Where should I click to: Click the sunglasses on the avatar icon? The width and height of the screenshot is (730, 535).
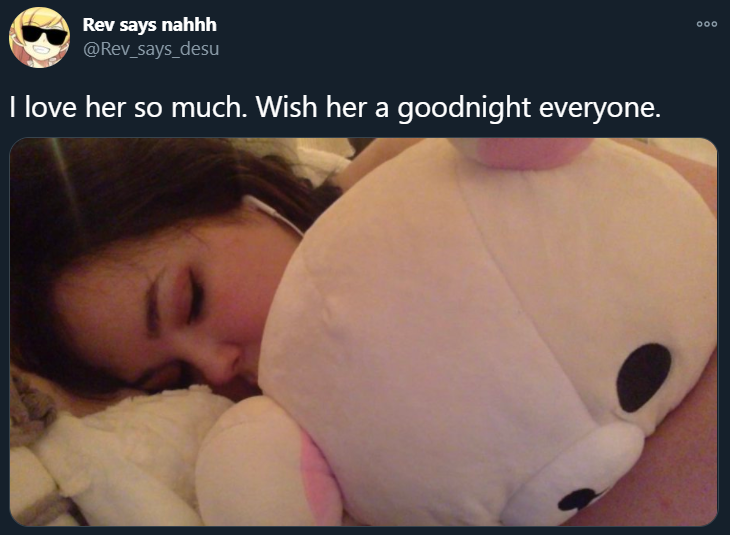45,35
